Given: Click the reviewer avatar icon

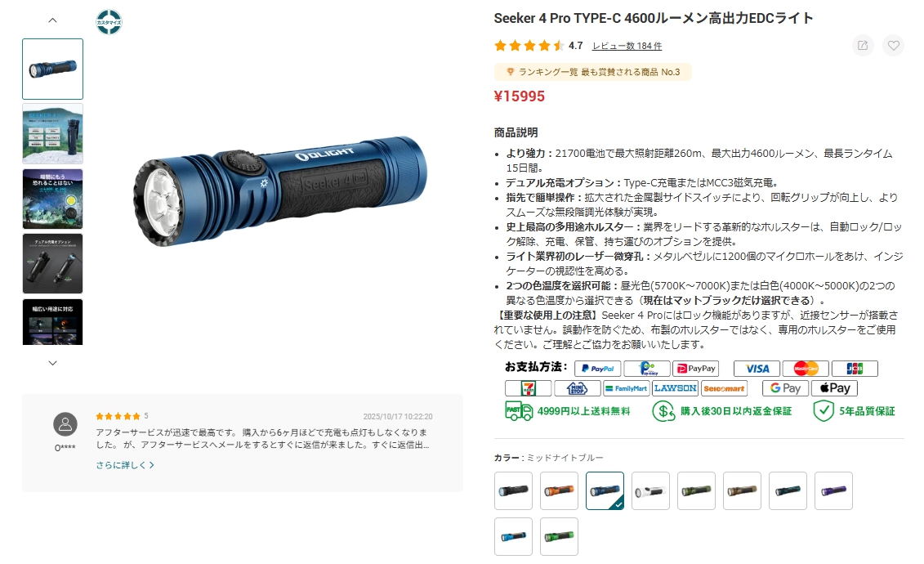Looking at the screenshot, I should [x=65, y=424].
